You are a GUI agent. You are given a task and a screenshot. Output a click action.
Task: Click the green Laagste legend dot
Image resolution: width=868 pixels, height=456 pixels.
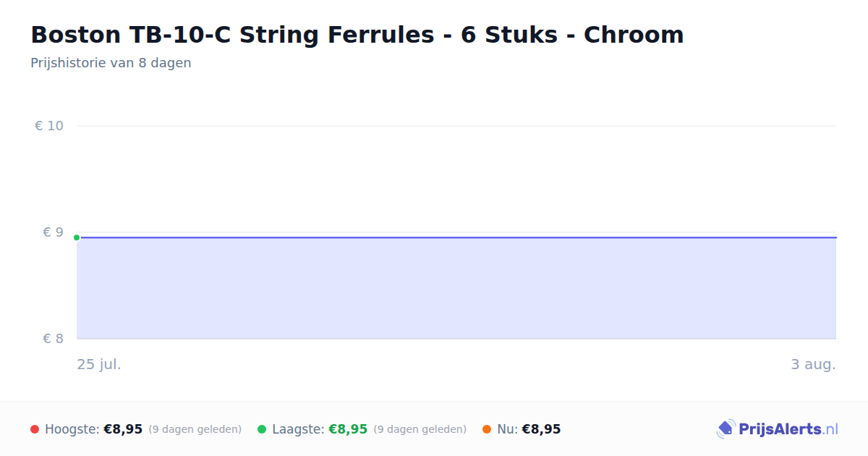coord(262,429)
